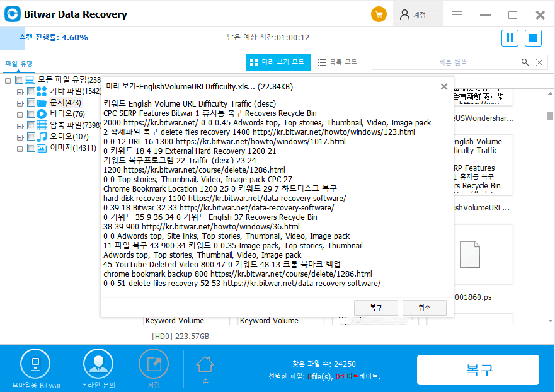
Task: Select the 문서 folder icon
Action: click(42, 103)
